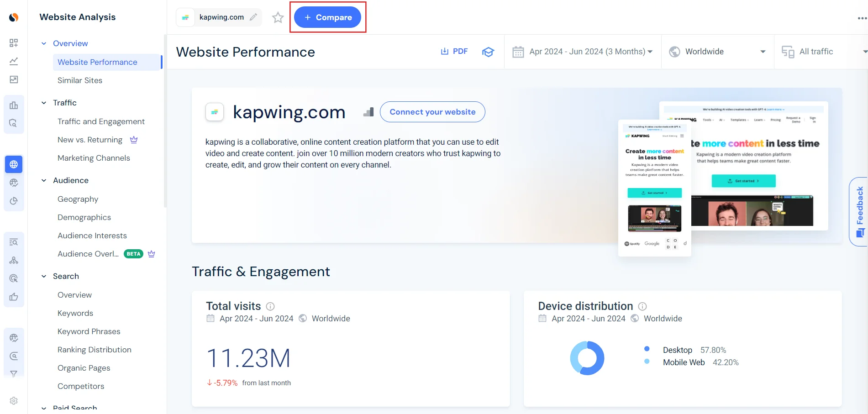Image resolution: width=868 pixels, height=414 pixels.
Task: Click Connect your website button
Action: pos(432,112)
